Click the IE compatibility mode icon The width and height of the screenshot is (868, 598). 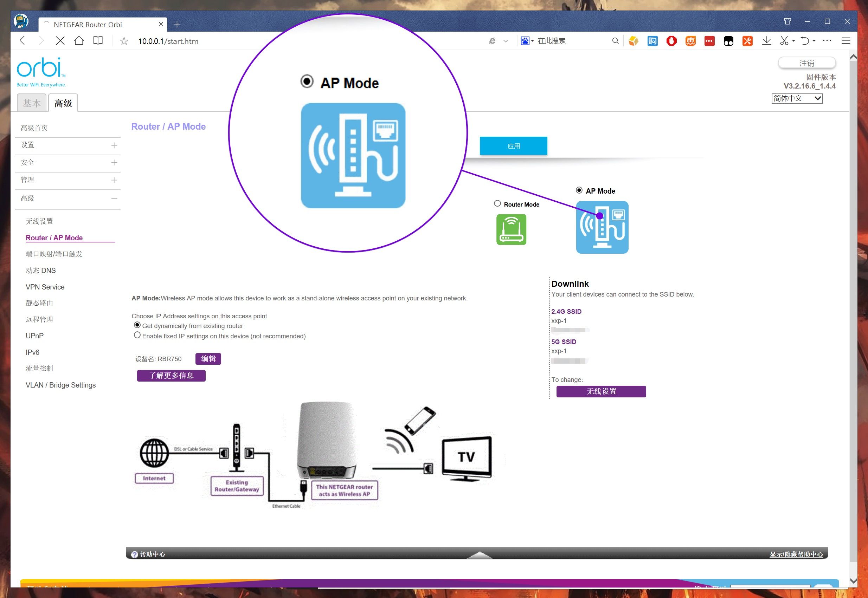[x=492, y=41]
